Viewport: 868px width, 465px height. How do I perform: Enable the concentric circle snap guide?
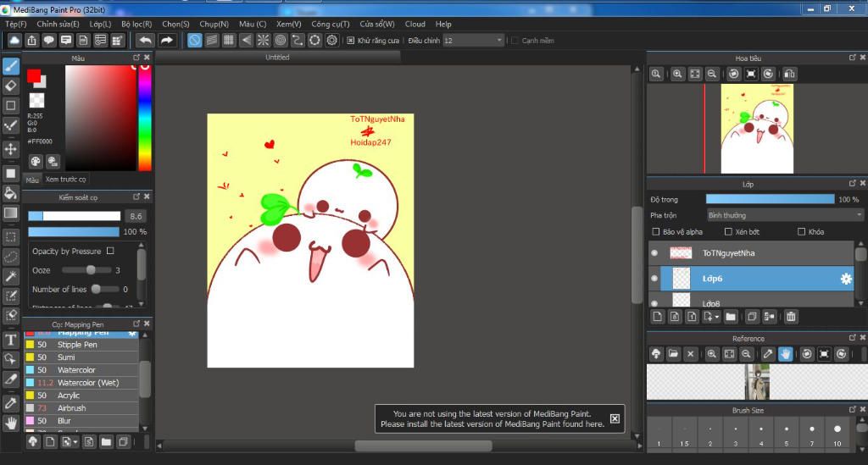pos(280,41)
